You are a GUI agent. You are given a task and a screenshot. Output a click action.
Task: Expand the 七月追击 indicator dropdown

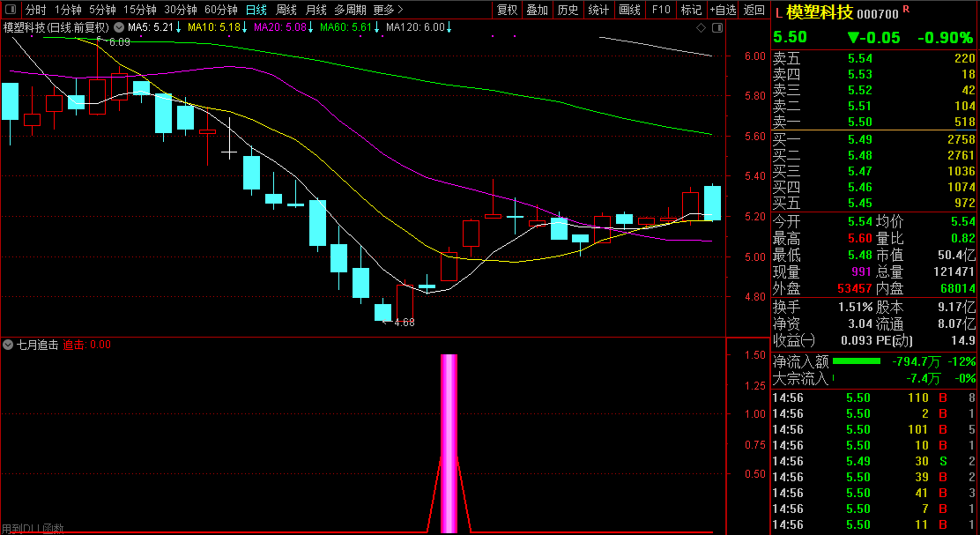pyautogui.click(x=9, y=345)
